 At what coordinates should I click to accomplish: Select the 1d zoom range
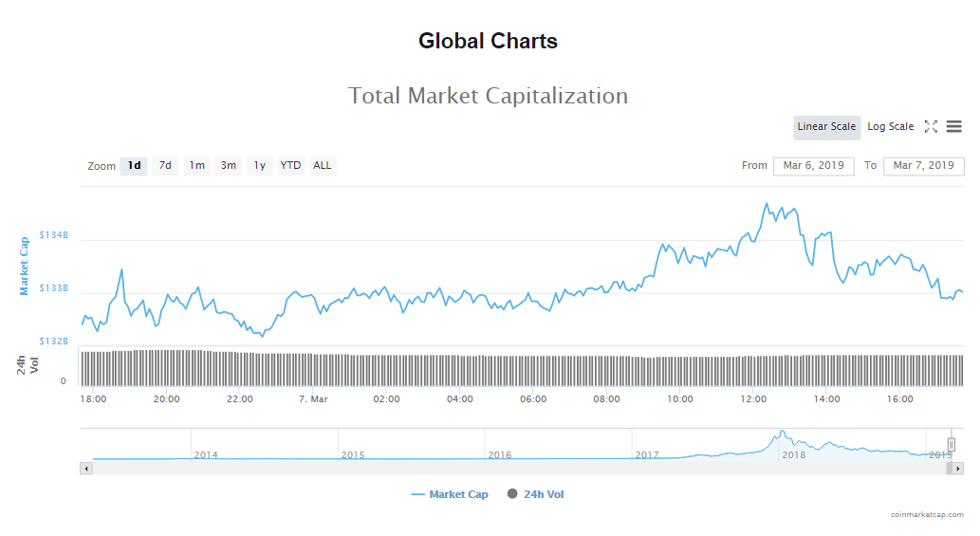(x=134, y=166)
